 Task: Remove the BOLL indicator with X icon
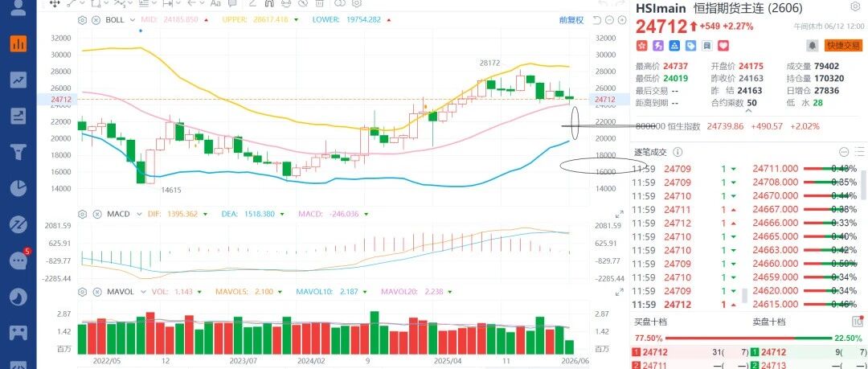[x=96, y=20]
